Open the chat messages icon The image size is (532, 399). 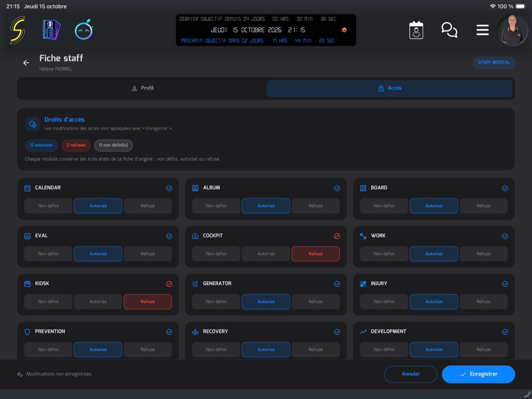(449, 30)
